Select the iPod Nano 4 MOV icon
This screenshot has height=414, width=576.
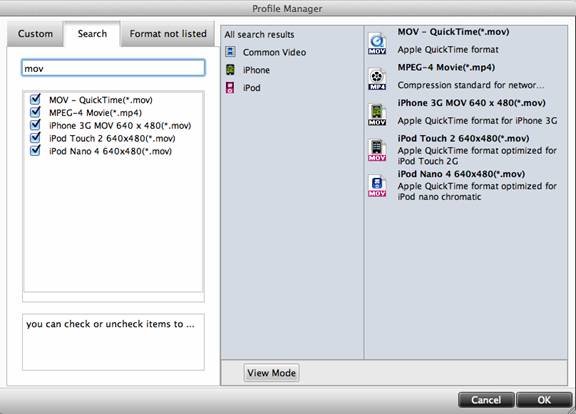click(377, 186)
